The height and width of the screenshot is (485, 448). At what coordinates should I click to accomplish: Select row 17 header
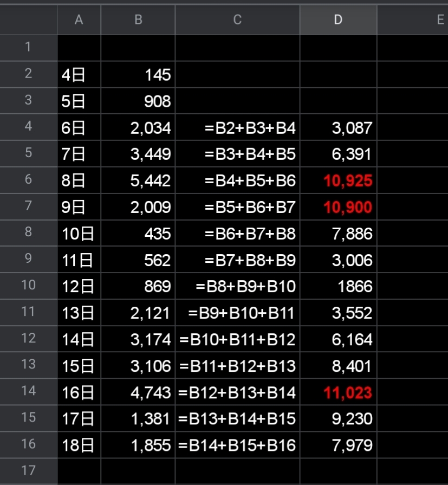(x=28, y=471)
